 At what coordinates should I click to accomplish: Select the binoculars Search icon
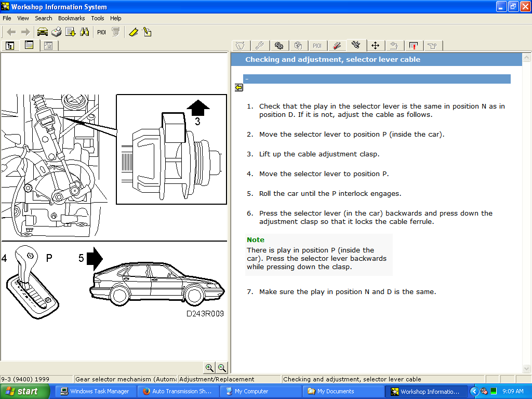[85, 32]
